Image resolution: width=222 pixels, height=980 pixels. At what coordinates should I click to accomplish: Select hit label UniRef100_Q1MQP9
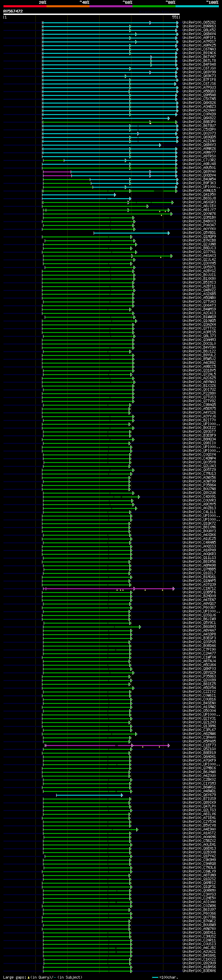[199, 237]
